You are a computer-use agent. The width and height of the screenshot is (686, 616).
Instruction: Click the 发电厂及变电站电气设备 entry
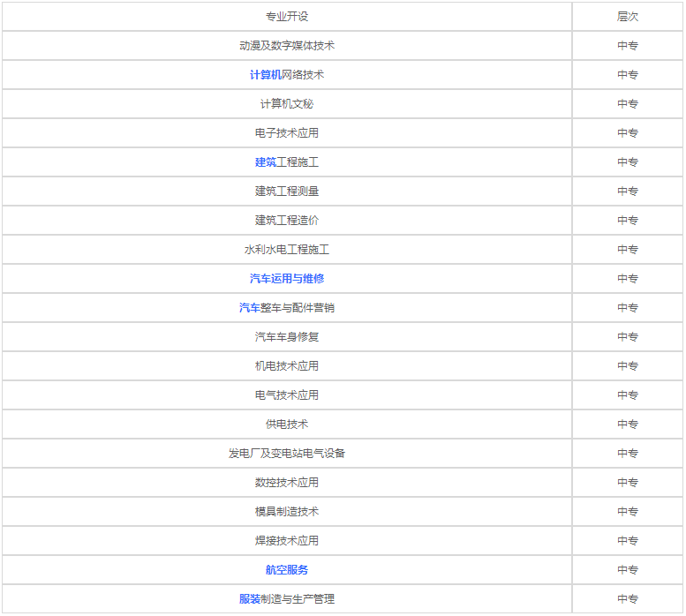coord(287,454)
